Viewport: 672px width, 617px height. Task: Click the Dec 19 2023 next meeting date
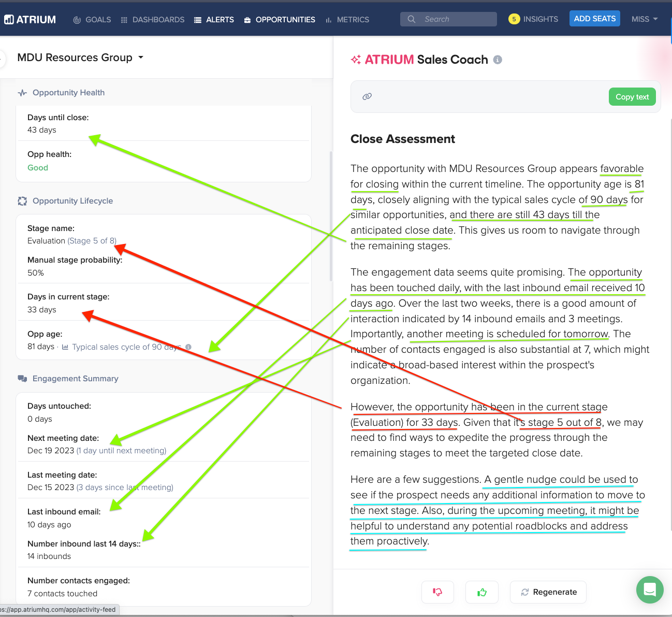coord(97,451)
